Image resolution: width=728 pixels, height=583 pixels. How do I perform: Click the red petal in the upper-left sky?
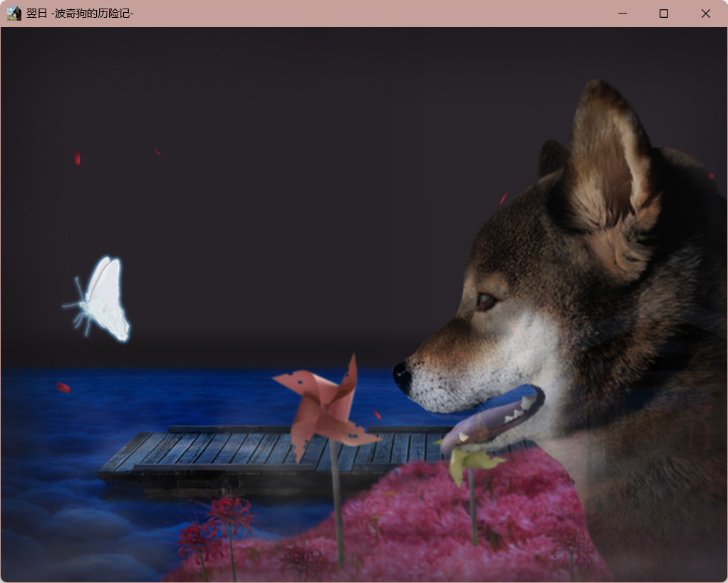tap(78, 159)
